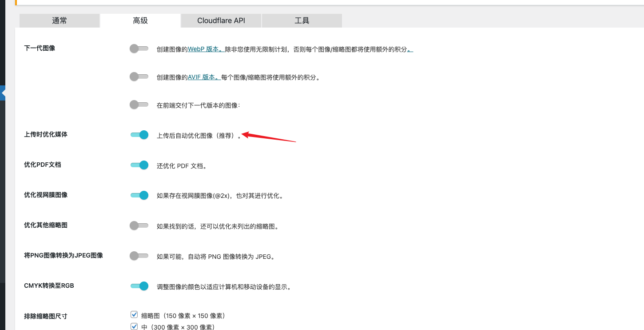Enable WebP version creation toggle
This screenshot has width=644, height=330.
click(139, 48)
